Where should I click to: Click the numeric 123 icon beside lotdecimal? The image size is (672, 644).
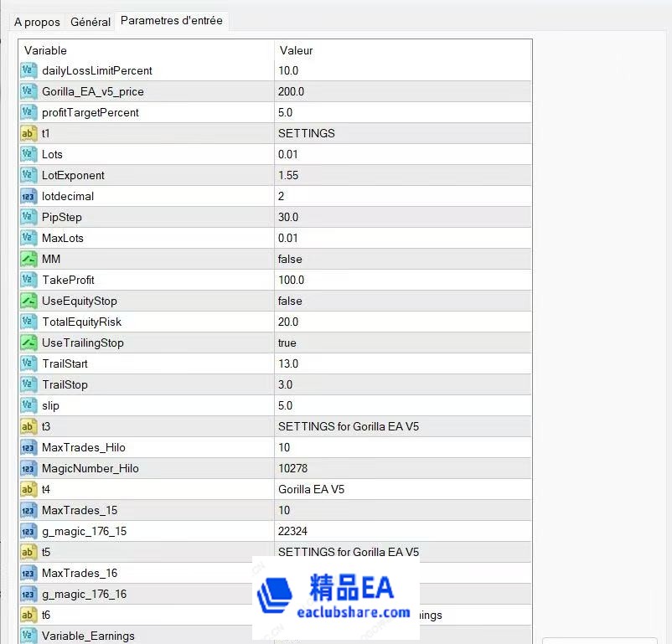pos(28,196)
